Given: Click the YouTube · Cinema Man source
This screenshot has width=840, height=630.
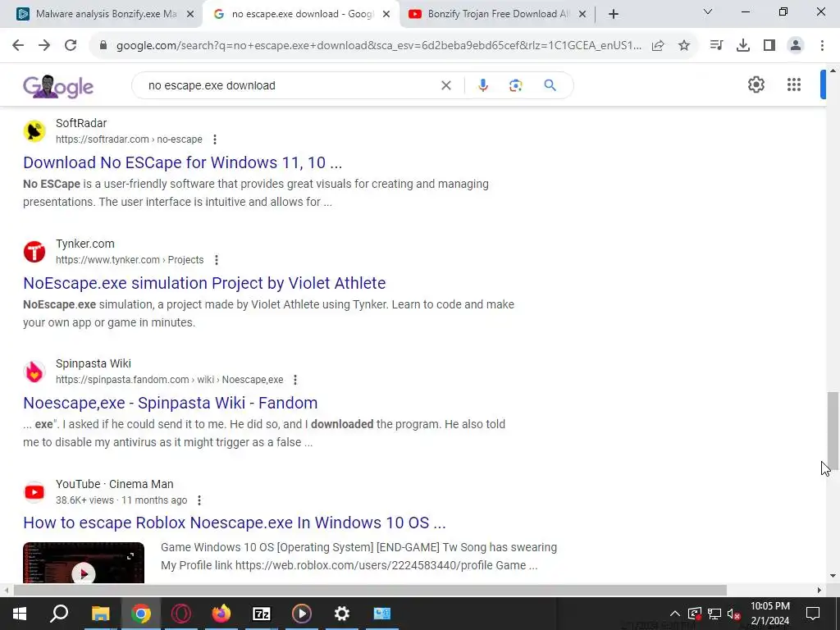Looking at the screenshot, I should coord(115,484).
